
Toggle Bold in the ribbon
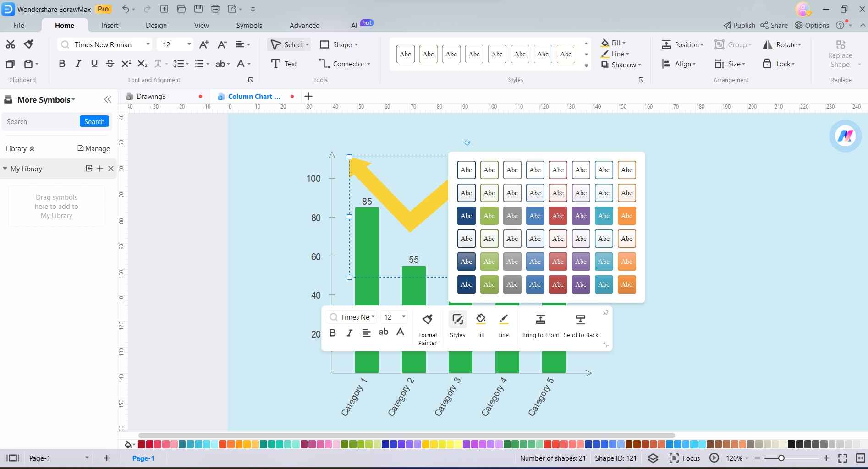pos(62,64)
